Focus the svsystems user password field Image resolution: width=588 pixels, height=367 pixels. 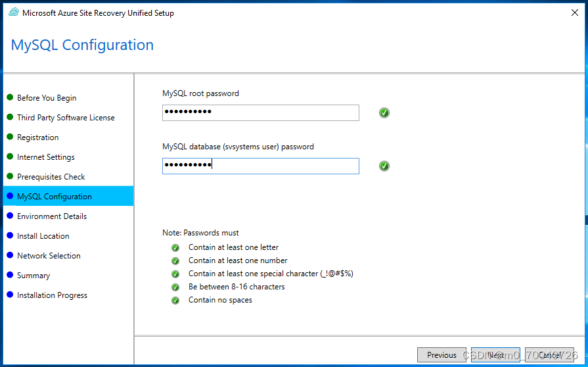click(261, 166)
